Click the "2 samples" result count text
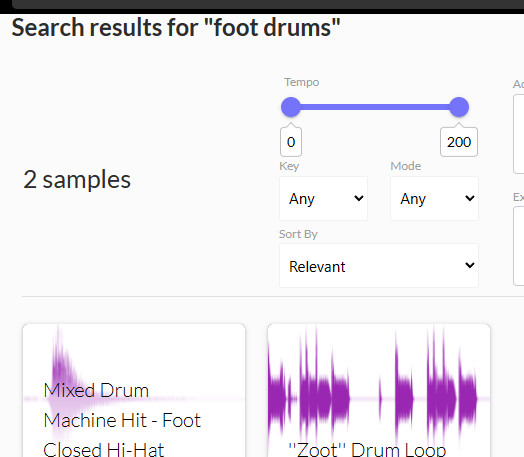524x457 pixels. [x=77, y=180]
